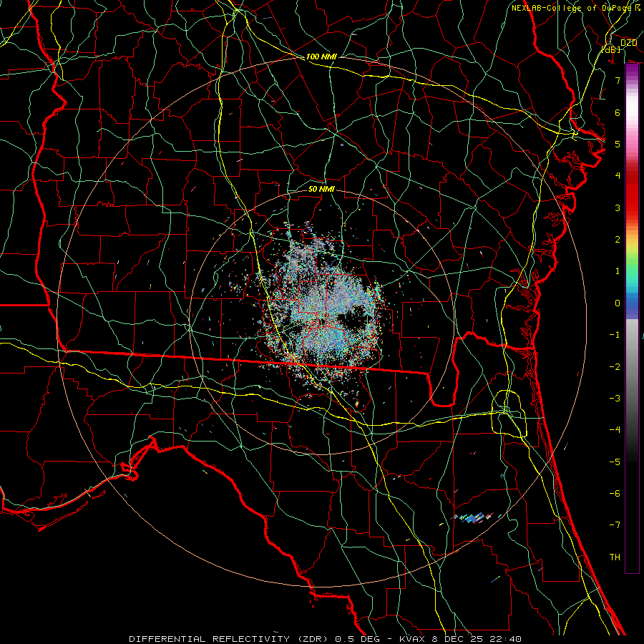Click the 0 value on the color scale
The height and width of the screenshot is (644, 644).
[x=618, y=303]
